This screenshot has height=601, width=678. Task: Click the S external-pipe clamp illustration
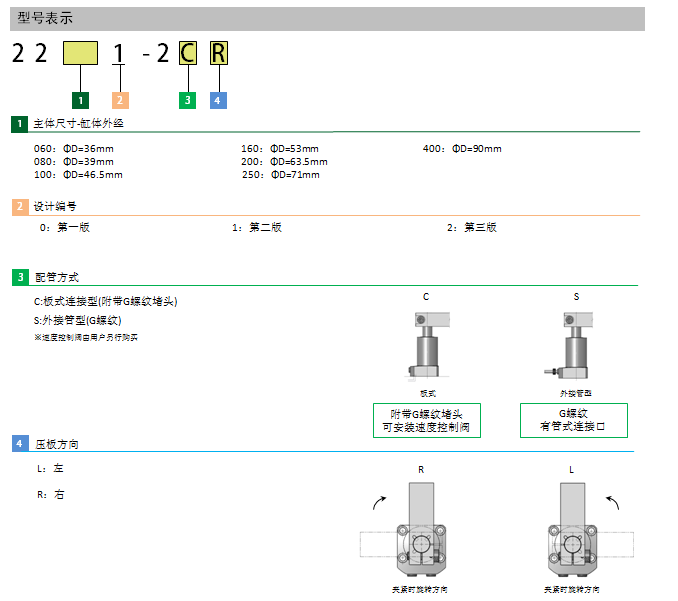(571, 346)
